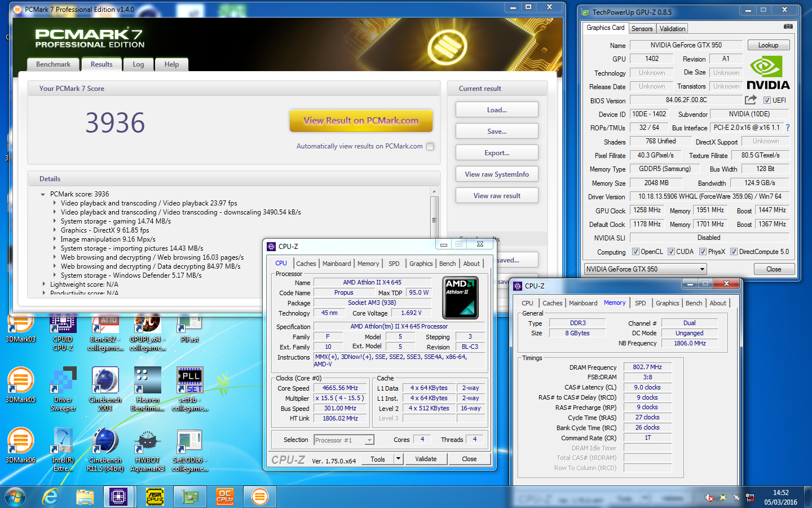The image size is (812, 508).
Task: Open the CPUID CPU-Z desktop shortcut
Action: 63,333
